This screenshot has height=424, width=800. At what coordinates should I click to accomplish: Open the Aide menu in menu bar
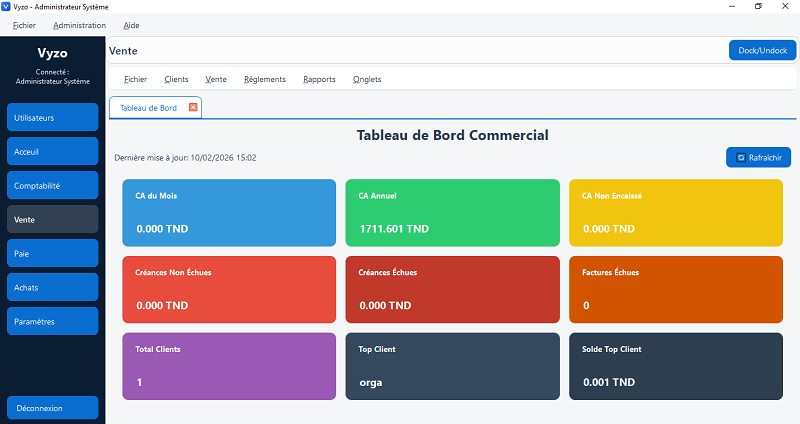point(131,25)
